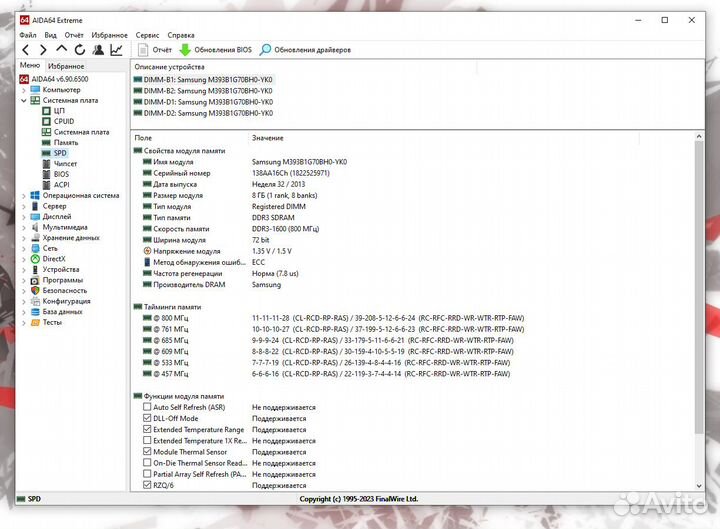Click the Refresh icon in toolbar

tap(79, 49)
